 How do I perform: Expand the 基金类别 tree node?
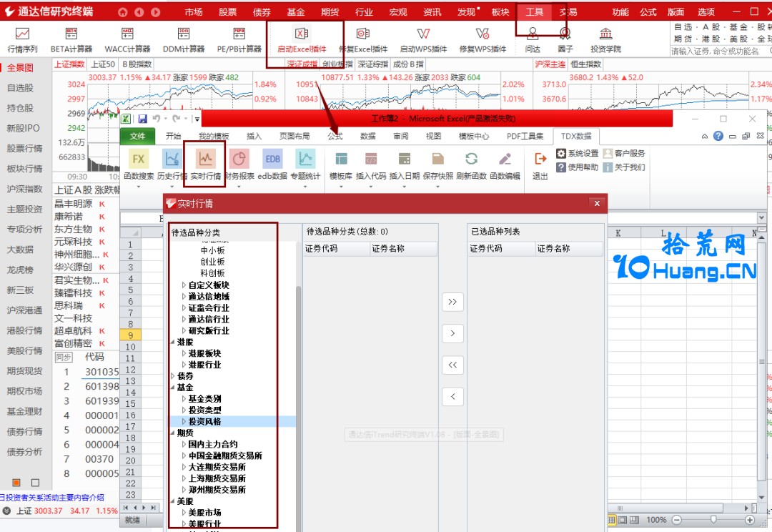coord(184,398)
